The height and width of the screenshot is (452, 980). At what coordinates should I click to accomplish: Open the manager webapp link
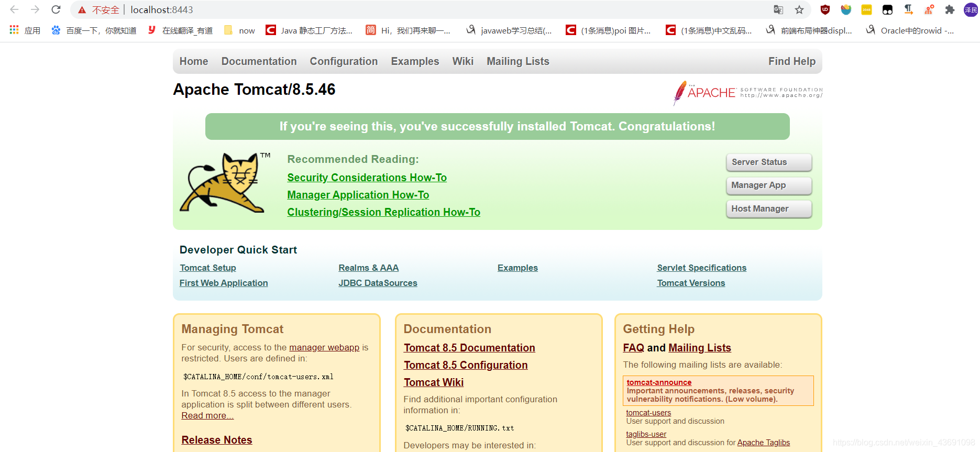pos(324,347)
